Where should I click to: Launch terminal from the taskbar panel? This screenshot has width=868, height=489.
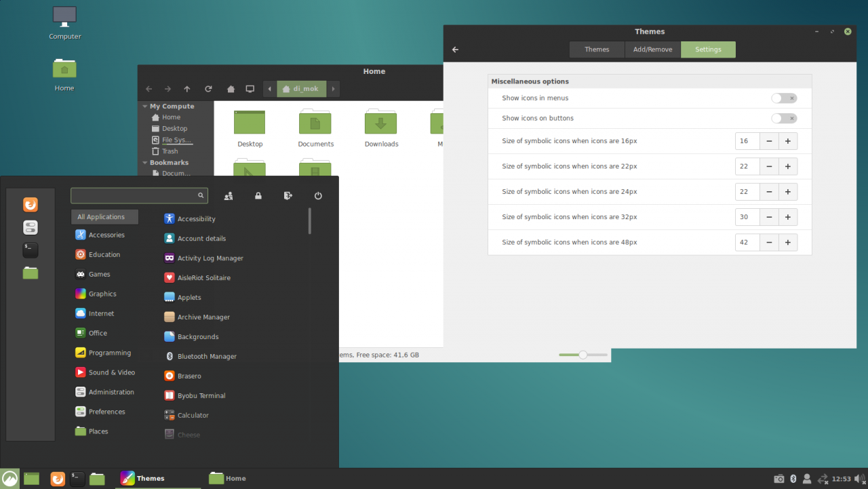(x=77, y=479)
